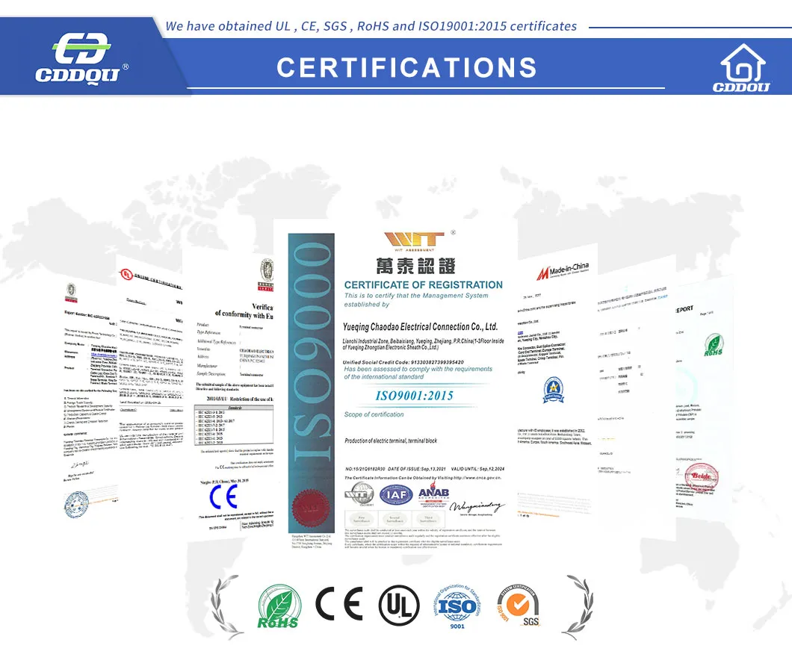Click the CERTIFICATIONS banner heading
792x672 pixels.
(406, 67)
